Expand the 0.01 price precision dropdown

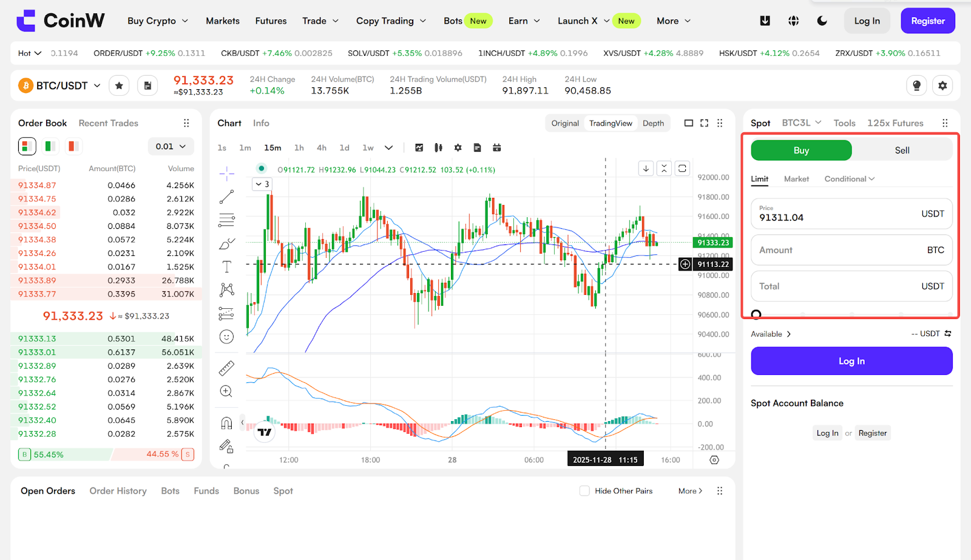pos(171,146)
